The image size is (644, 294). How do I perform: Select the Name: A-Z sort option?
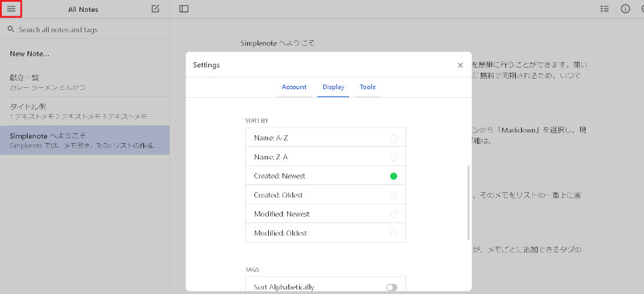(x=393, y=138)
